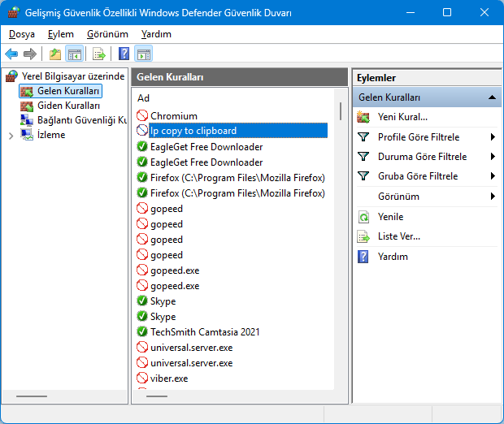Select the viber.exe rule text
The width and height of the screenshot is (504, 424).
(x=169, y=379)
